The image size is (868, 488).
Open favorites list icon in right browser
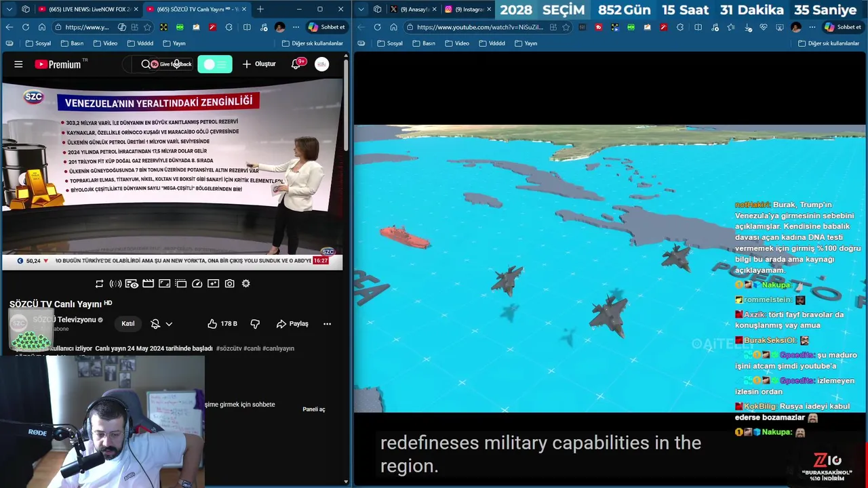(730, 27)
